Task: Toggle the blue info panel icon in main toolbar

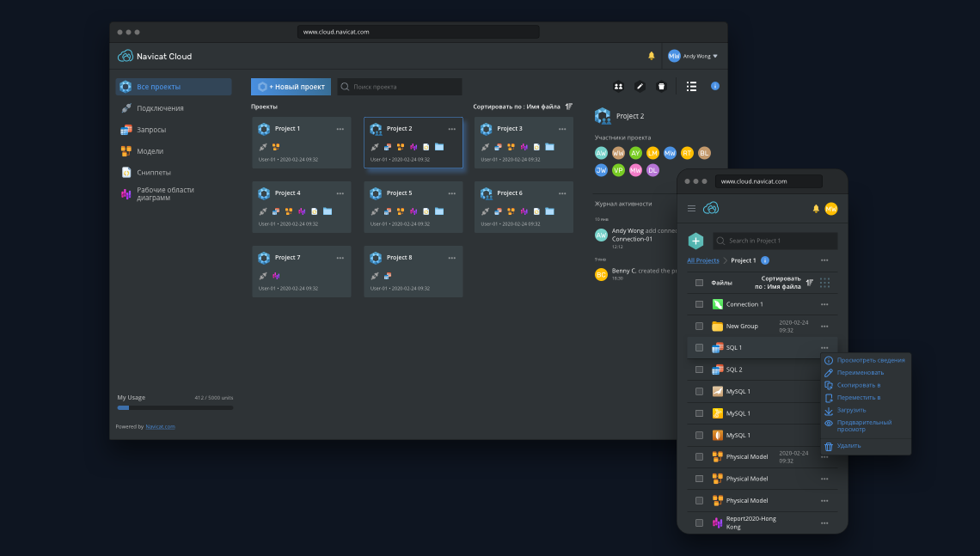Action: coord(715,86)
